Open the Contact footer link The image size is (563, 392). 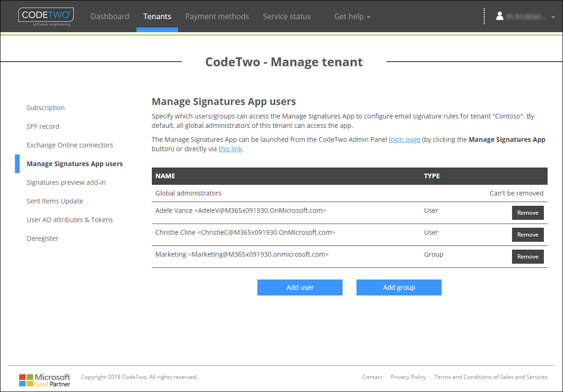(x=372, y=377)
